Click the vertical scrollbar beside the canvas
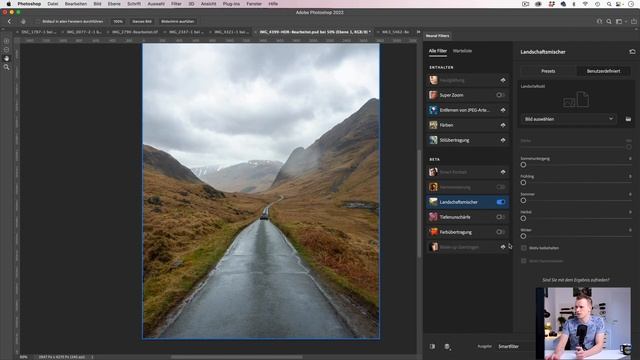The width and height of the screenshot is (640, 360). pyautogui.click(x=419, y=204)
